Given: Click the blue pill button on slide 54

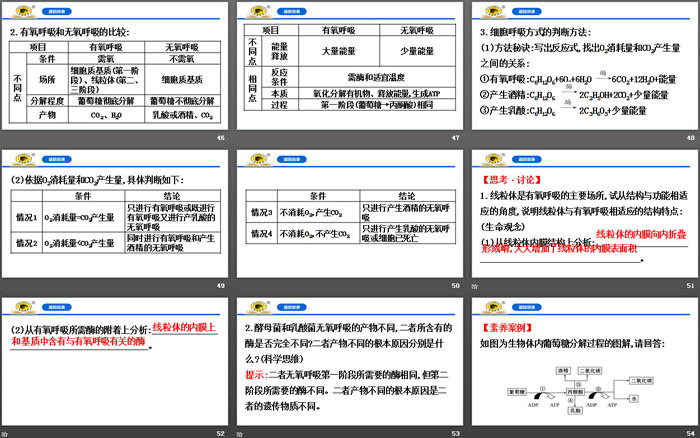Looking at the screenshot, I should click(x=527, y=307).
